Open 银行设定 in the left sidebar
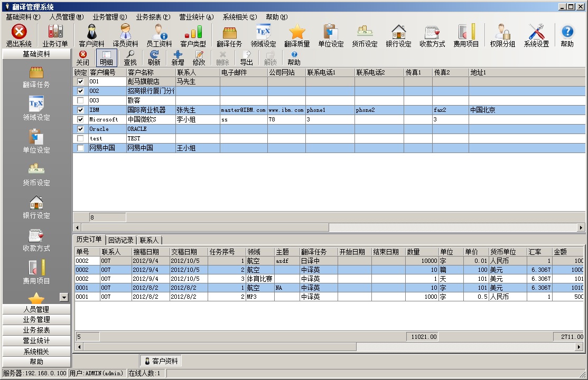Image resolution: width=588 pixels, height=380 pixels. [36, 203]
